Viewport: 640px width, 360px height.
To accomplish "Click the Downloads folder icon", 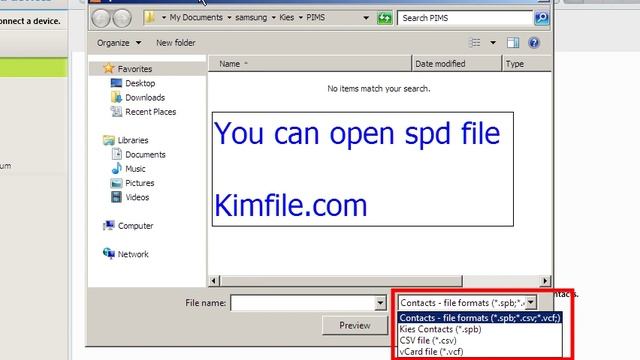I will (116, 98).
